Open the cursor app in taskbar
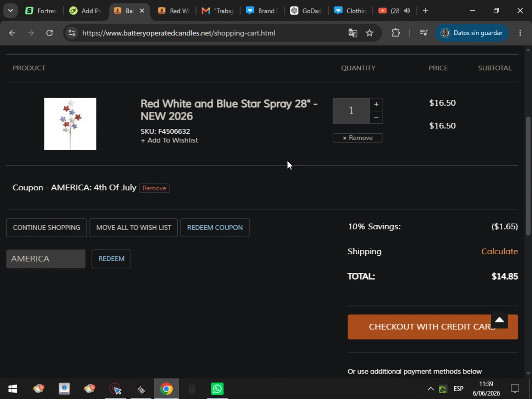This screenshot has width=532, height=399. click(x=115, y=389)
